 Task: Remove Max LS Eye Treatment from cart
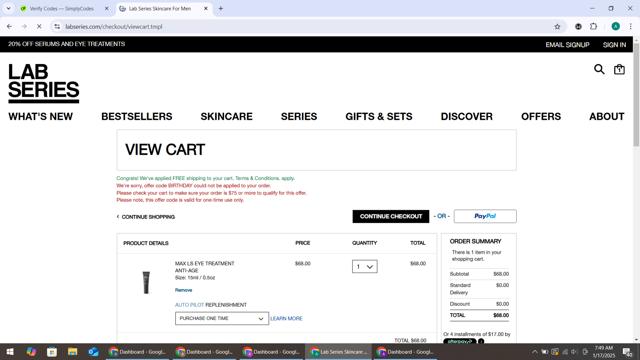pyautogui.click(x=183, y=290)
